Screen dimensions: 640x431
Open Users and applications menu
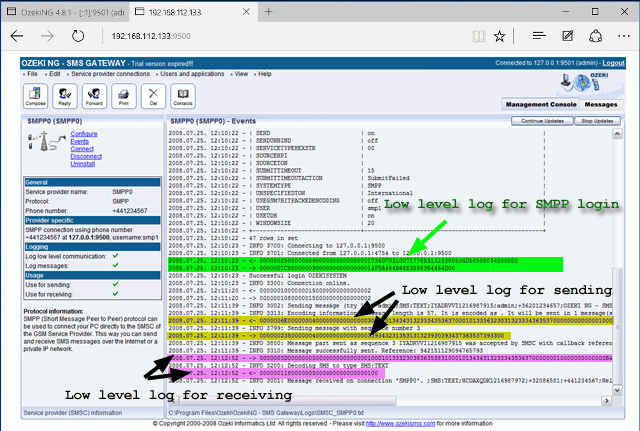[x=192, y=74]
